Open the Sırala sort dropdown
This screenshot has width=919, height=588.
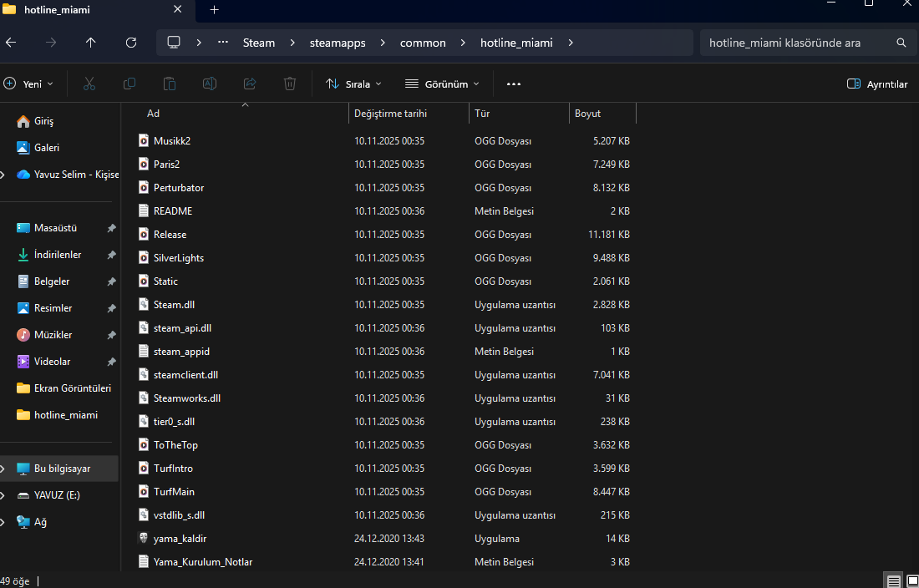[x=353, y=84]
